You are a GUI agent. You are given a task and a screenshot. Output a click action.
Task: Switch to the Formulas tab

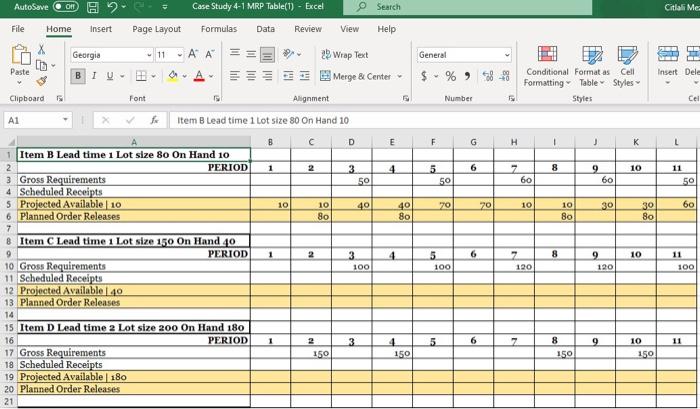(219, 29)
